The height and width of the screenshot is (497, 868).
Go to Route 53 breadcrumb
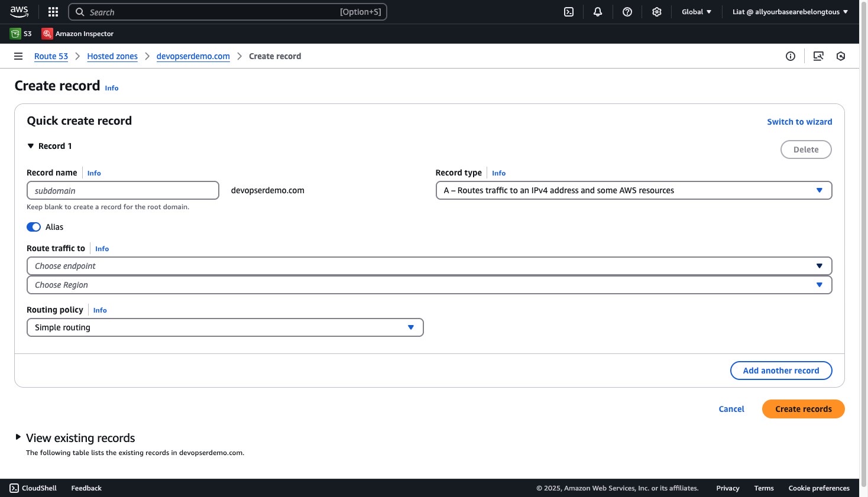pos(51,56)
